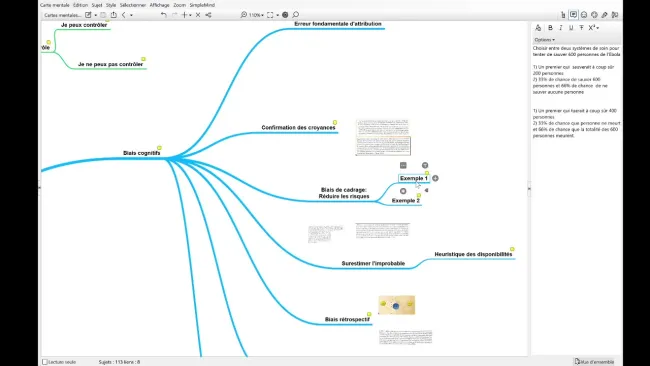Open the Sélectionner menu
The width and height of the screenshot is (650, 366).
click(133, 5)
